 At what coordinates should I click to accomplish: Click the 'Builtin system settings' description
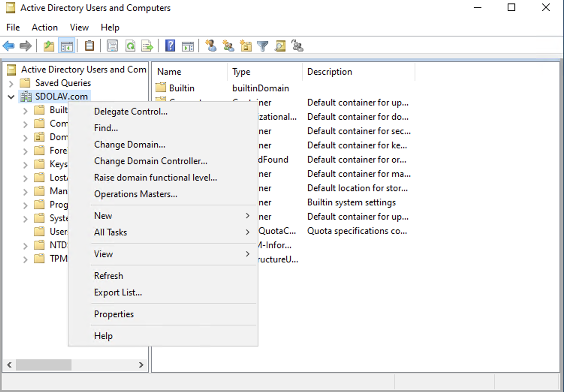point(351,202)
